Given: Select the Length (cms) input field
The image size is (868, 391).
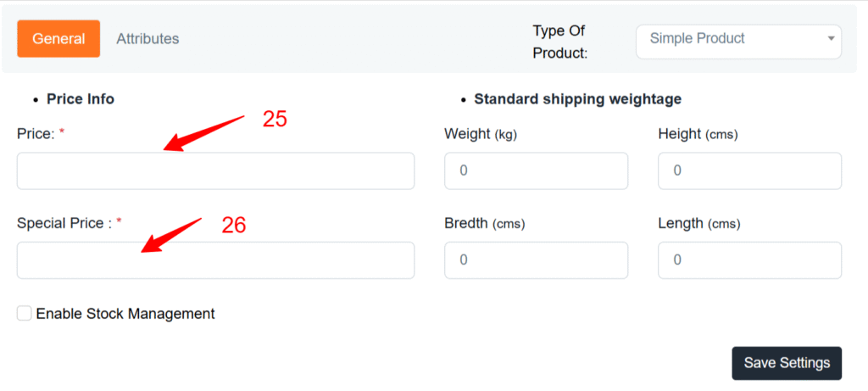Looking at the screenshot, I should pos(749,260).
